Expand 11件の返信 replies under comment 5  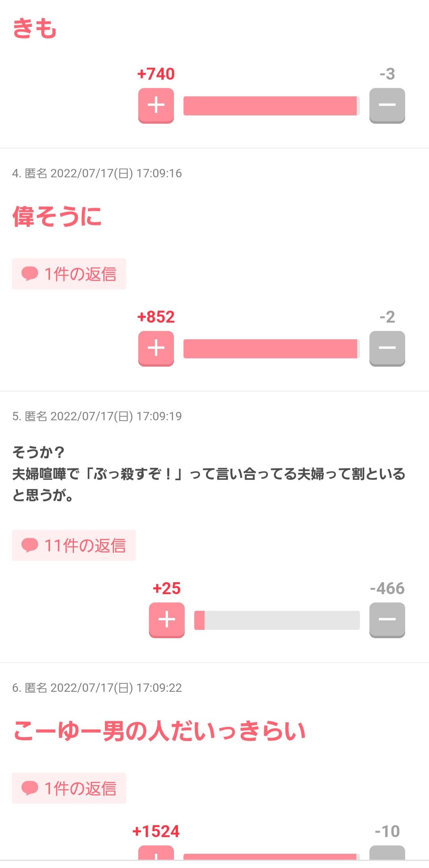(x=74, y=545)
